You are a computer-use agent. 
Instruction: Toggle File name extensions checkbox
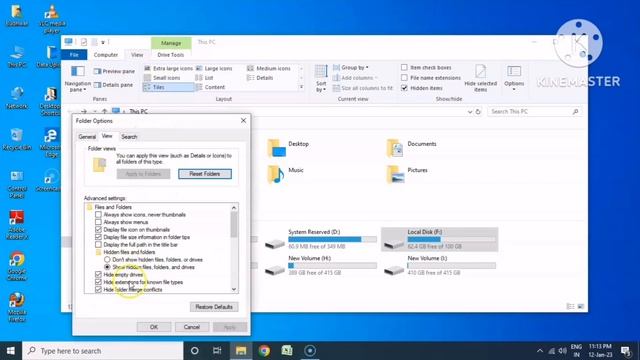(404, 78)
